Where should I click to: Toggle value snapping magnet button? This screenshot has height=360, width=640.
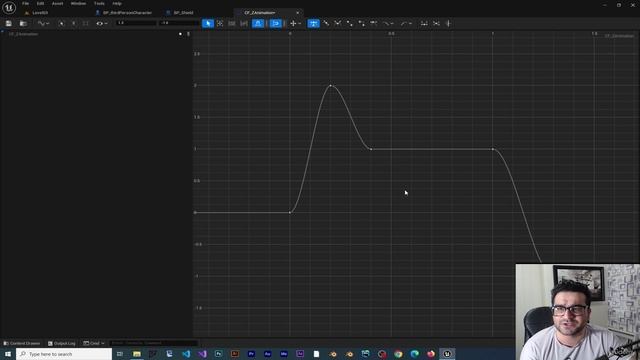tap(276, 24)
